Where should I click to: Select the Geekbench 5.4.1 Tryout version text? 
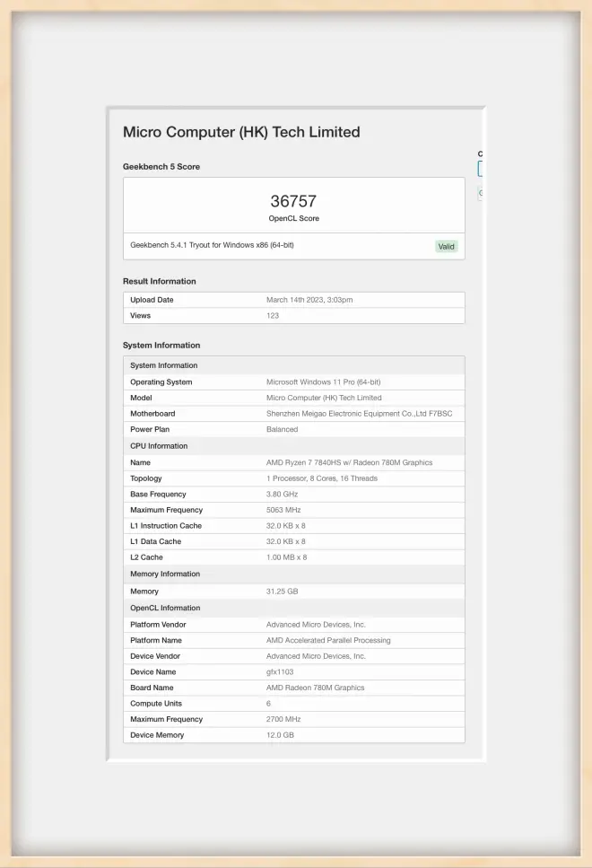coord(212,245)
